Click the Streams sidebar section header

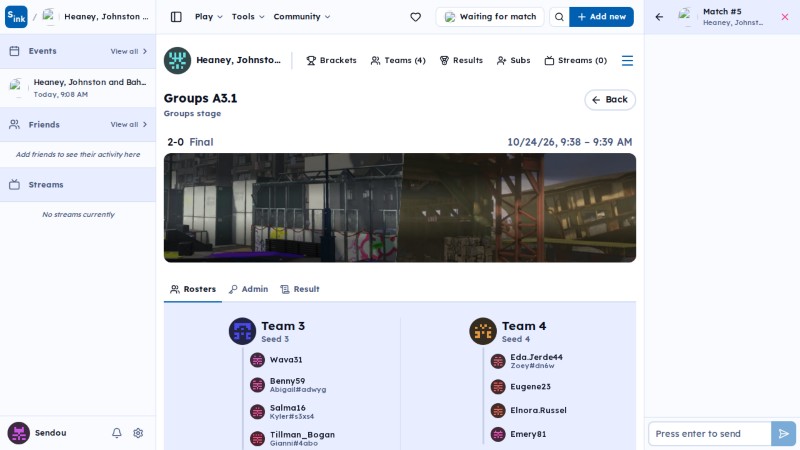coord(78,185)
